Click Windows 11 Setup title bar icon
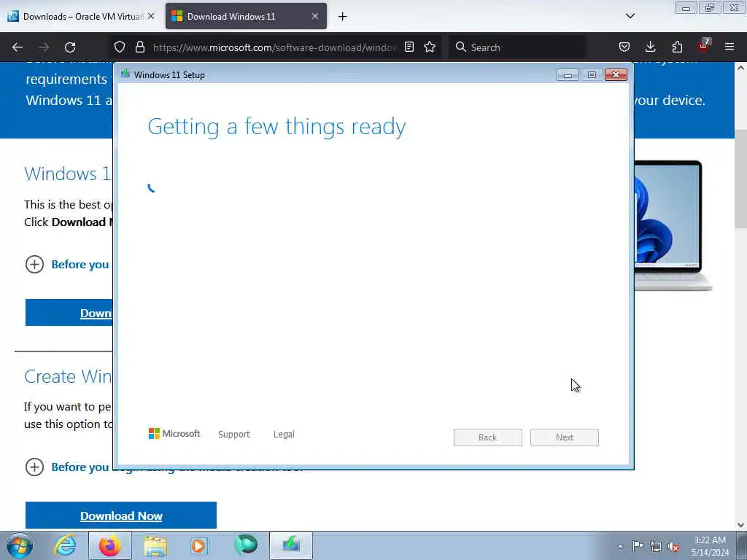The height and width of the screenshot is (560, 747). pyautogui.click(x=125, y=74)
